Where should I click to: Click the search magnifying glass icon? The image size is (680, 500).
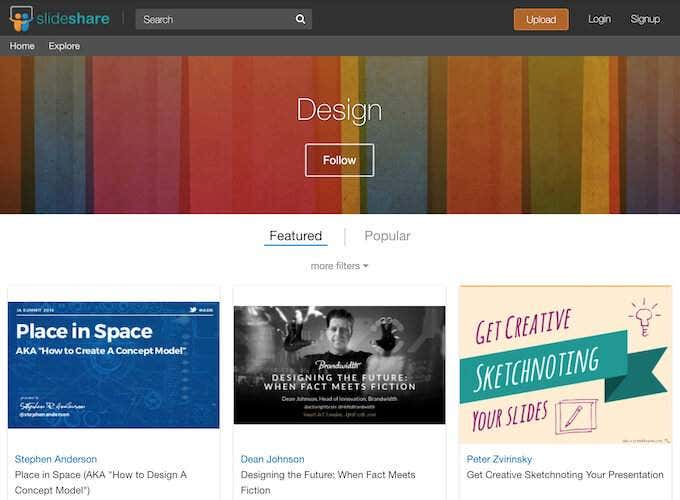point(300,19)
